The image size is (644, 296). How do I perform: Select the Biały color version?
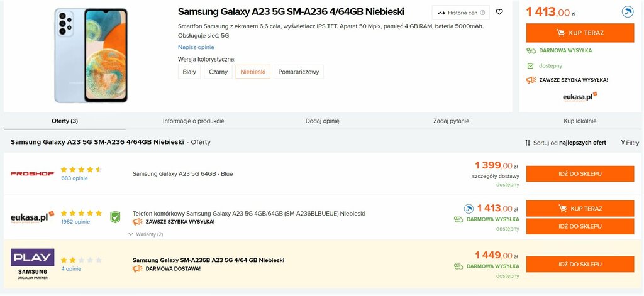tap(189, 72)
